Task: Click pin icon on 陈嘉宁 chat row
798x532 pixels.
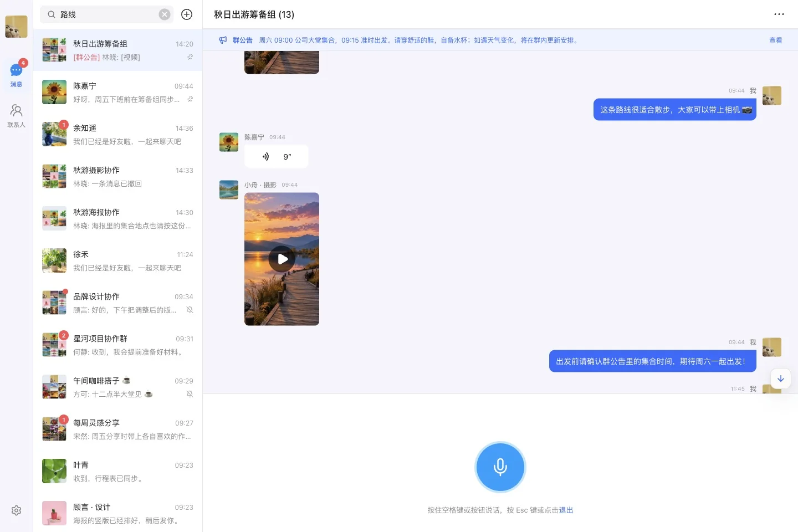Action: coord(190,99)
